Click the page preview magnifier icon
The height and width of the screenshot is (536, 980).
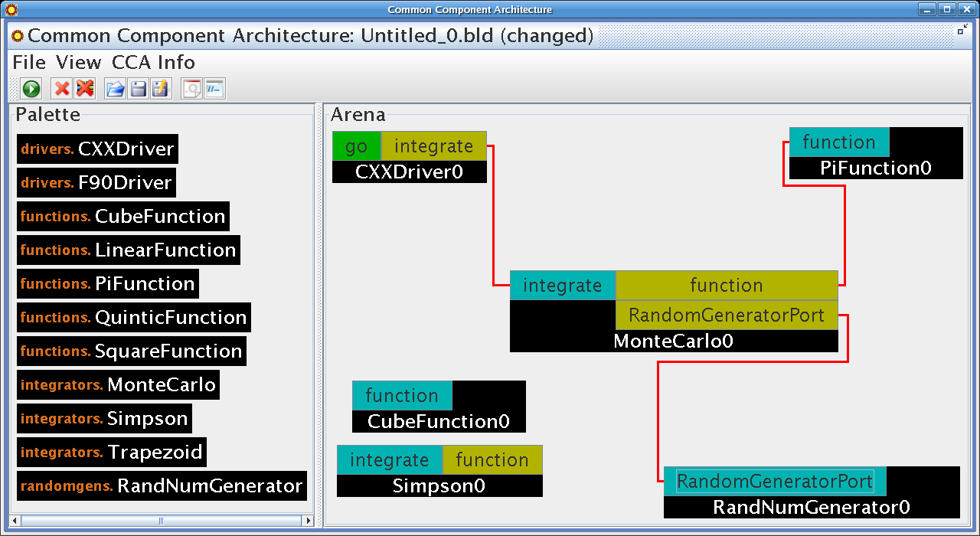click(x=192, y=89)
